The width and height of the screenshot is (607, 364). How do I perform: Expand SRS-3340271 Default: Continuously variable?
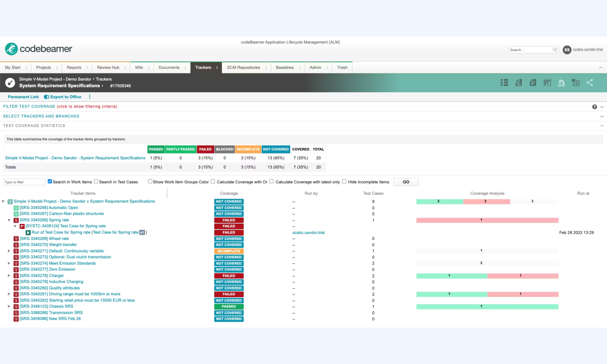9,251
